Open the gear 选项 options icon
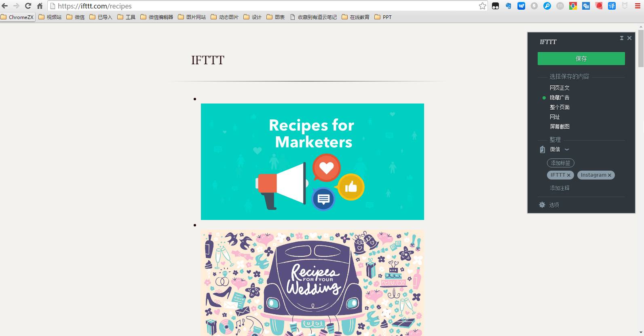This screenshot has height=336, width=644. pos(542,205)
